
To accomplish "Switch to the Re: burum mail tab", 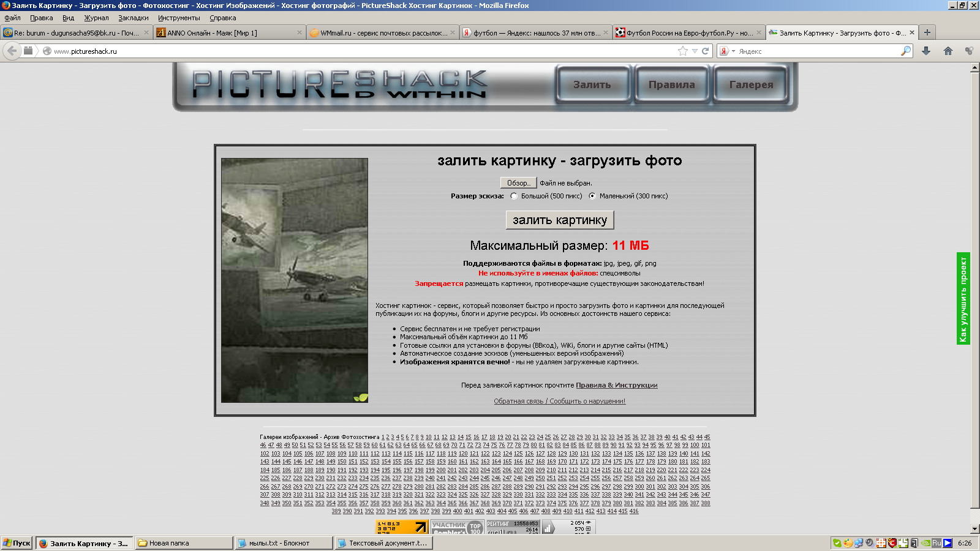I will [77, 32].
